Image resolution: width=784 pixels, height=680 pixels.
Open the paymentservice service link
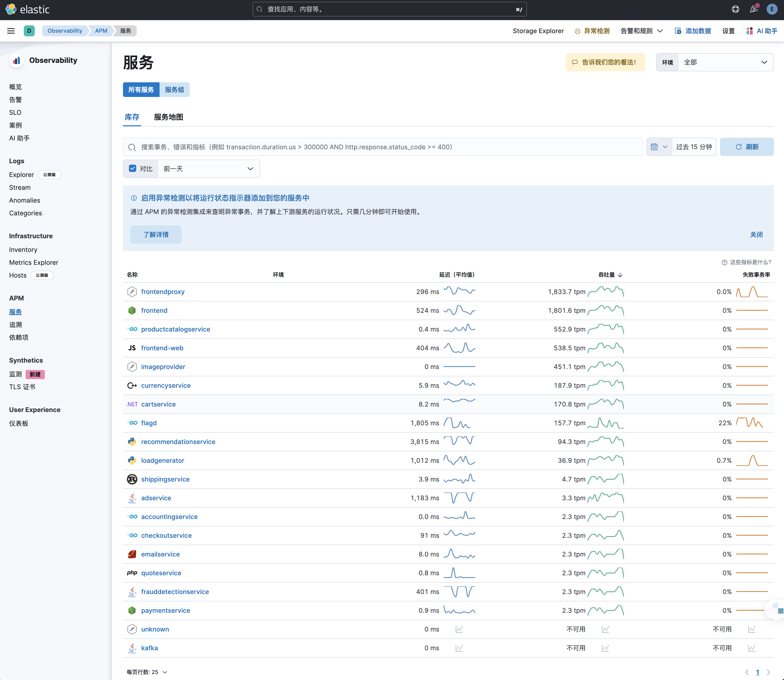[166, 610]
